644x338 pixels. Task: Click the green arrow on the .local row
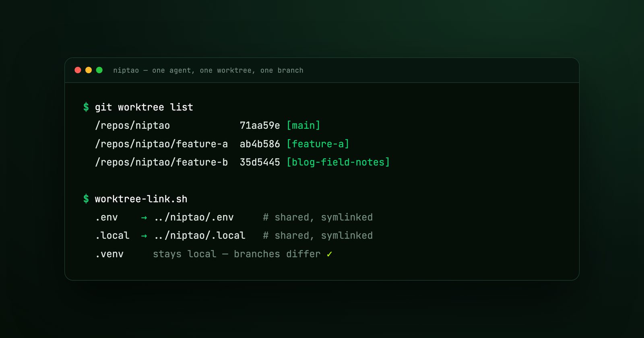point(144,236)
